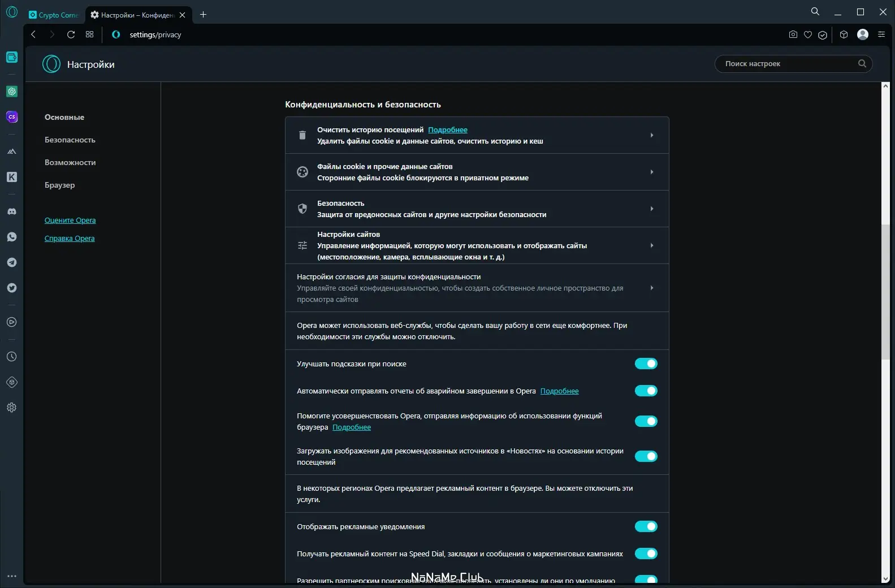Open WhatsApp messenger in the sidebar
895x588 pixels.
(x=11, y=237)
